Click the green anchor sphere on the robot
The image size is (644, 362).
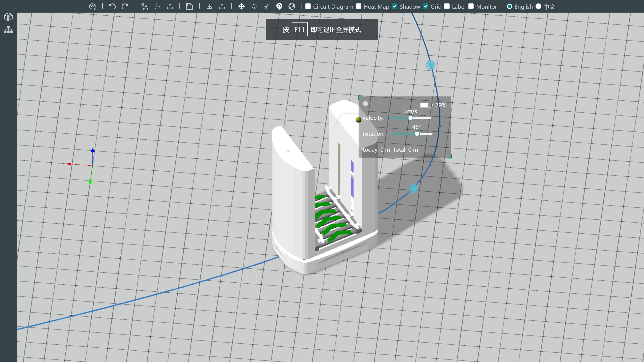pos(359,120)
